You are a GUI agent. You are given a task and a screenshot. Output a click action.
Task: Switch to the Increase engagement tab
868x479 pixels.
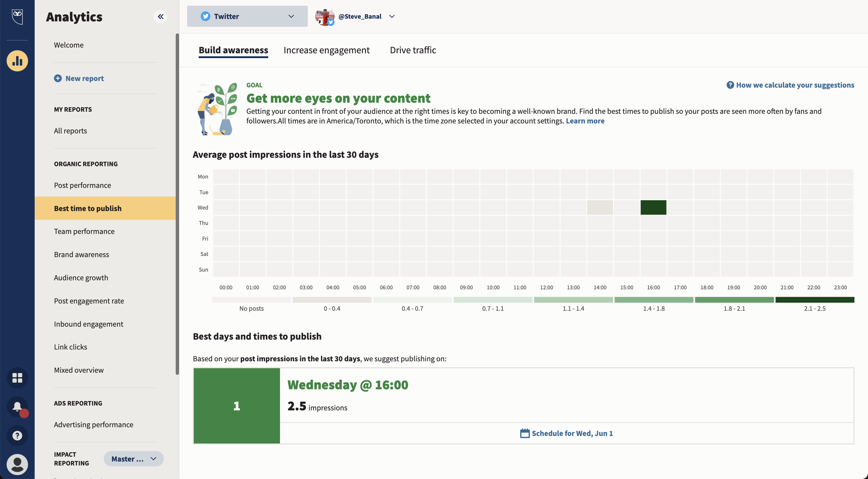coord(326,50)
